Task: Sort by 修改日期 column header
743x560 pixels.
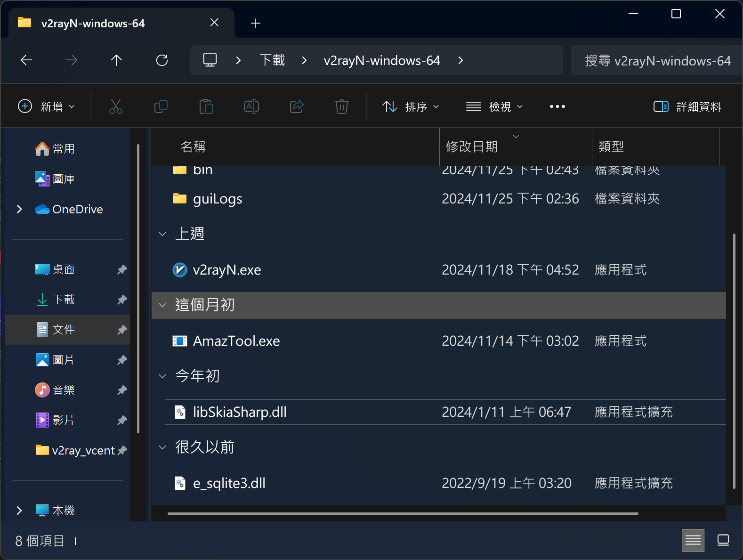Action: (x=516, y=146)
